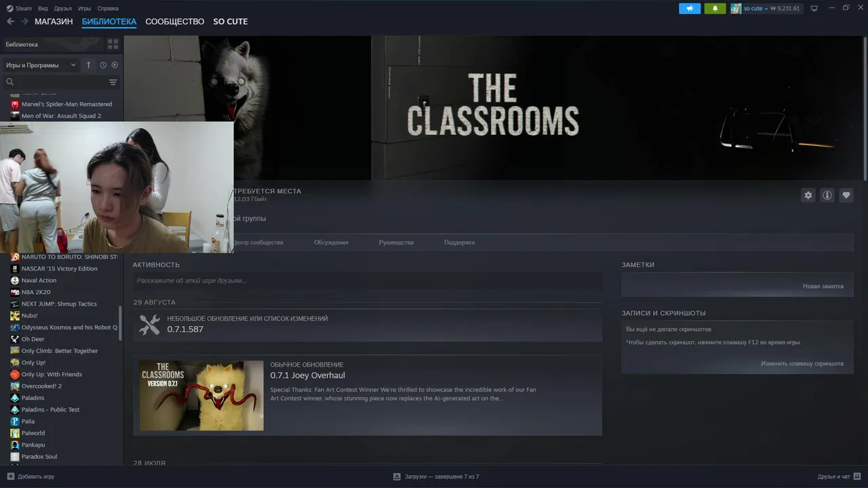Go forward with the right arrow
This screenshot has width=868, height=488.
(24, 22)
